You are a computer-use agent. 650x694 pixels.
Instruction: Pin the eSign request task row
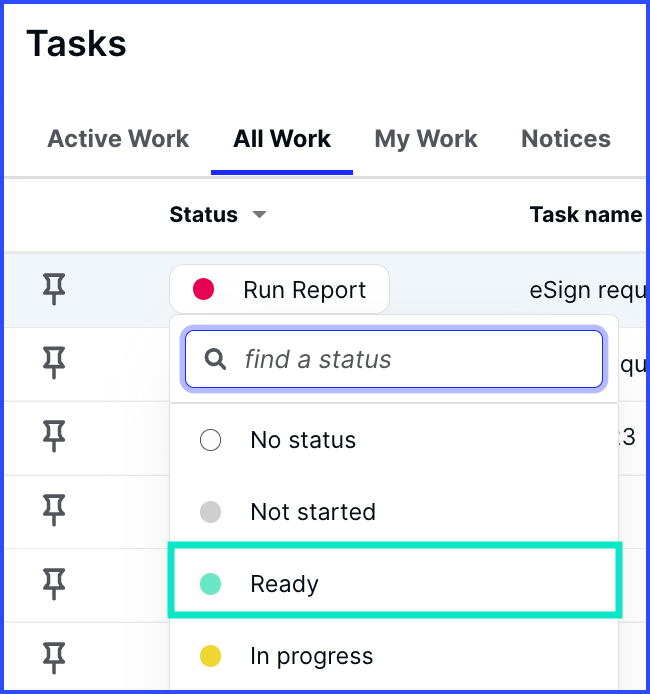coord(54,289)
